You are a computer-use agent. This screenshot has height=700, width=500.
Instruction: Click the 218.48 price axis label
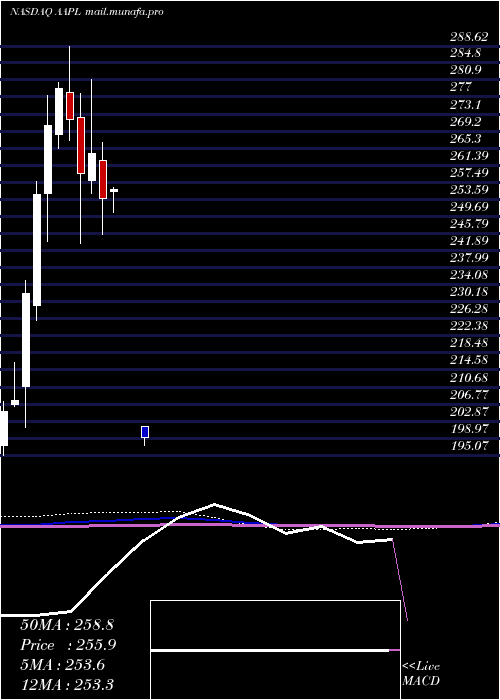[469, 343]
